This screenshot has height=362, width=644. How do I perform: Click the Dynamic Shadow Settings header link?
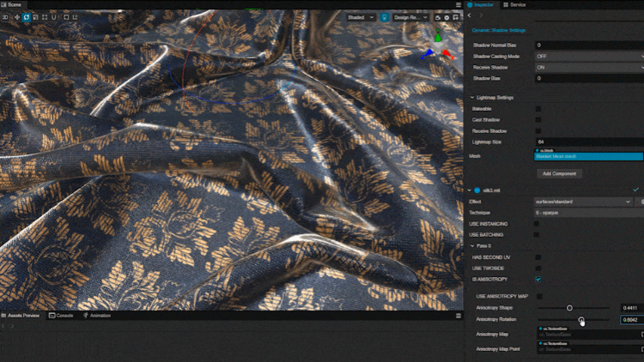(x=499, y=30)
